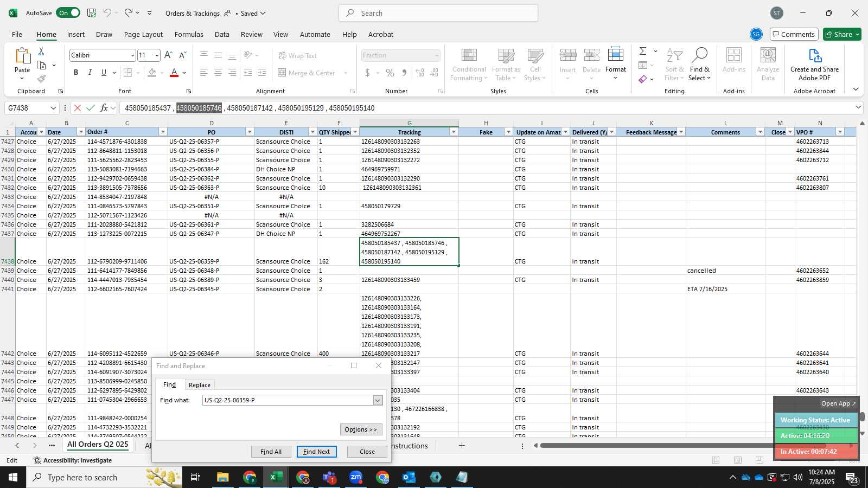Open the Calibri font name dropdown
The height and width of the screenshot is (488, 868).
click(132, 55)
